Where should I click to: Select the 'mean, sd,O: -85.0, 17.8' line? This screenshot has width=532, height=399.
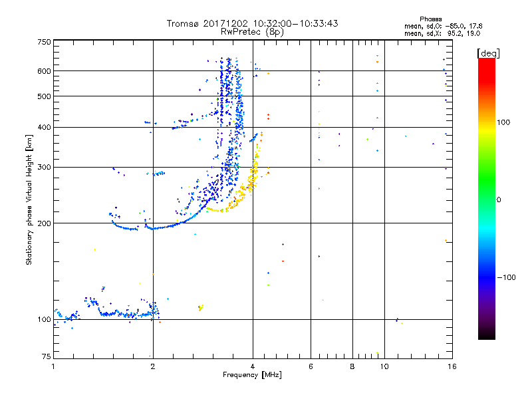[x=443, y=26]
